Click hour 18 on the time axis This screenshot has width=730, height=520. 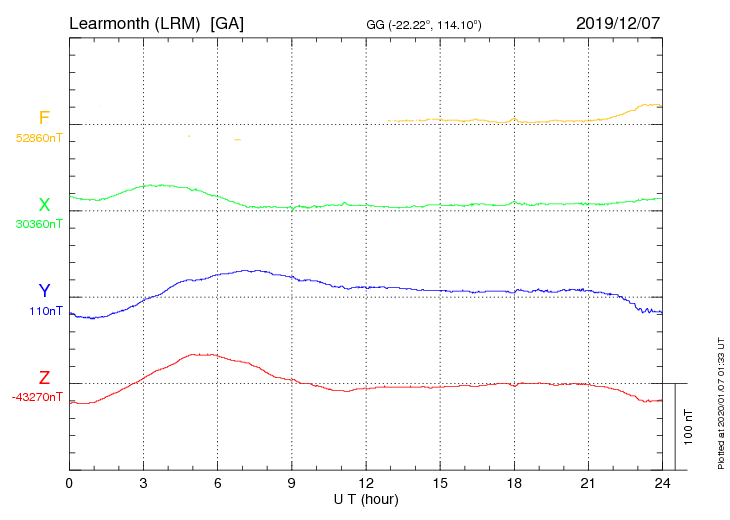514,483
